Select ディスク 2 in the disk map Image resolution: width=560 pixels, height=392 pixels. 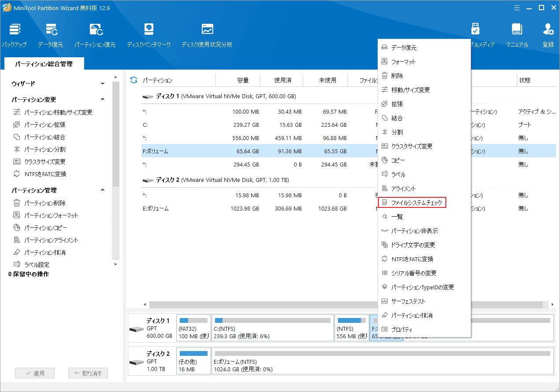point(151,361)
